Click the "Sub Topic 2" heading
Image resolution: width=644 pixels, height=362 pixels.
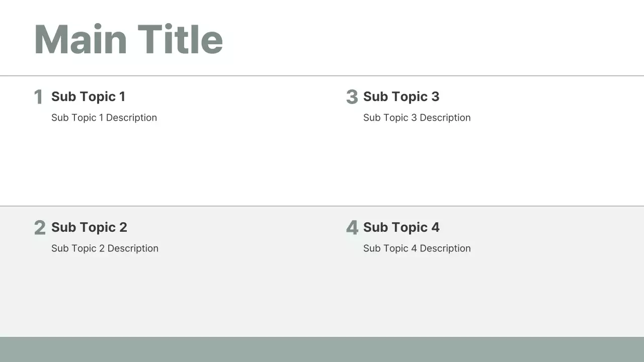pyautogui.click(x=89, y=227)
